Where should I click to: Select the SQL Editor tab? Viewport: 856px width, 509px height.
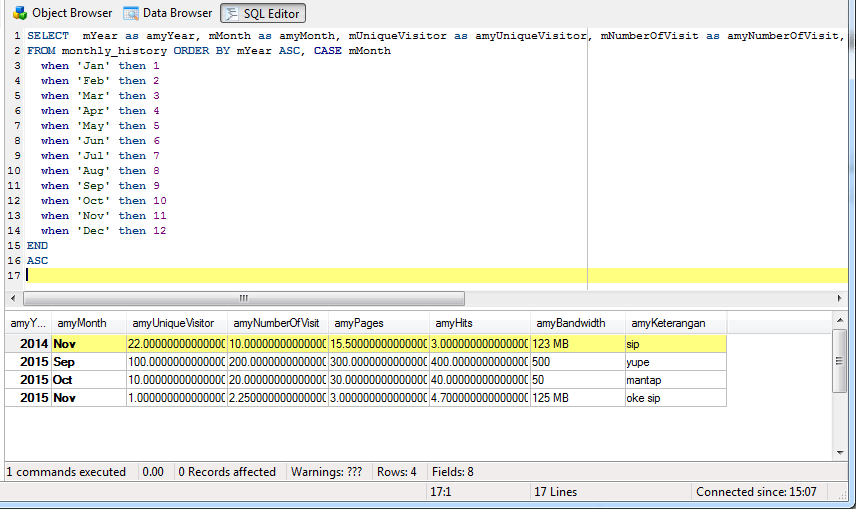pos(263,13)
